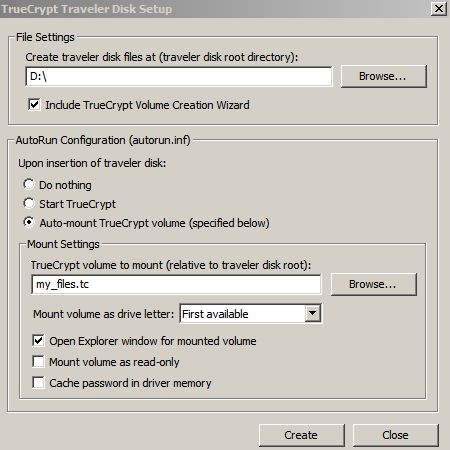Click the Mount Settings group heading
Viewport: 450px width, 450px height.
click(63, 244)
